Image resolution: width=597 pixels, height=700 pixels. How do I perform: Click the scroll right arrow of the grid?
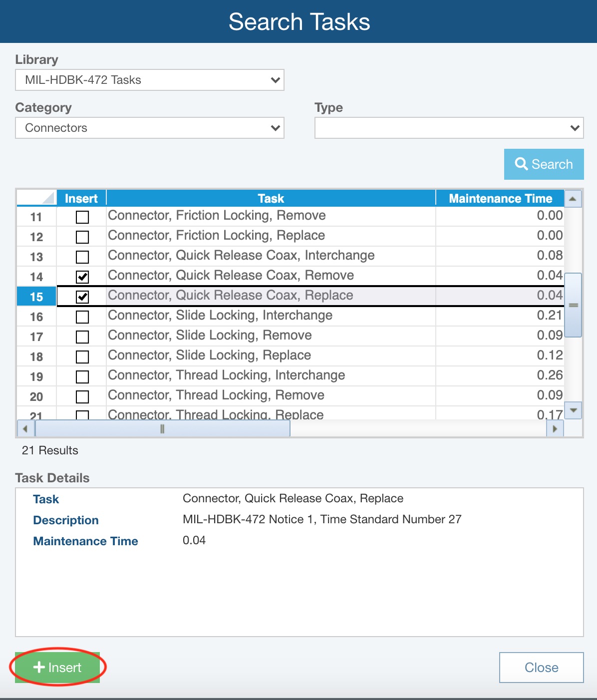coord(555,429)
